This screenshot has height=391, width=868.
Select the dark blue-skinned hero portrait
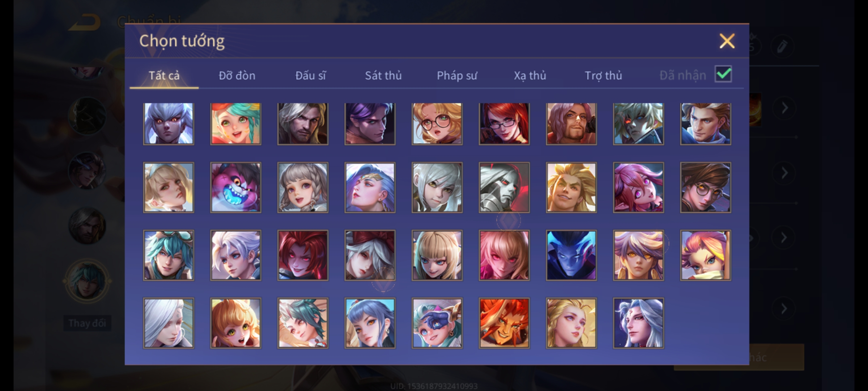(571, 255)
